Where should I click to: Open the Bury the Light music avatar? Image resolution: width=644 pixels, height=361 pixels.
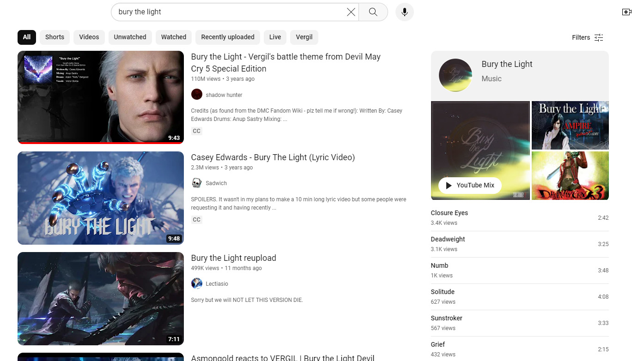455,75
